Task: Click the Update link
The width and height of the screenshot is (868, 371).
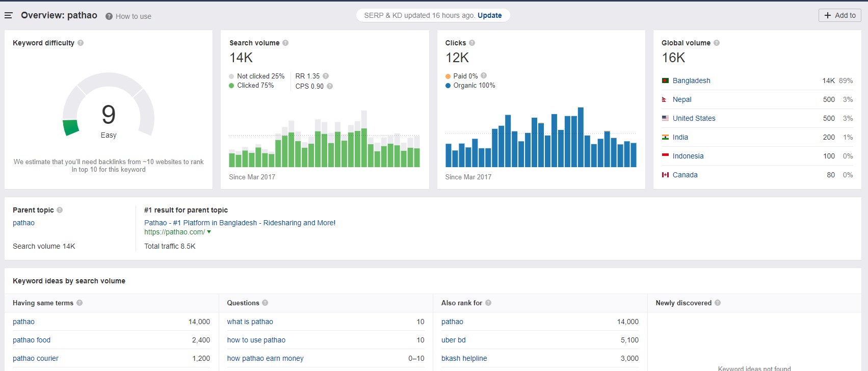Action: 490,15
